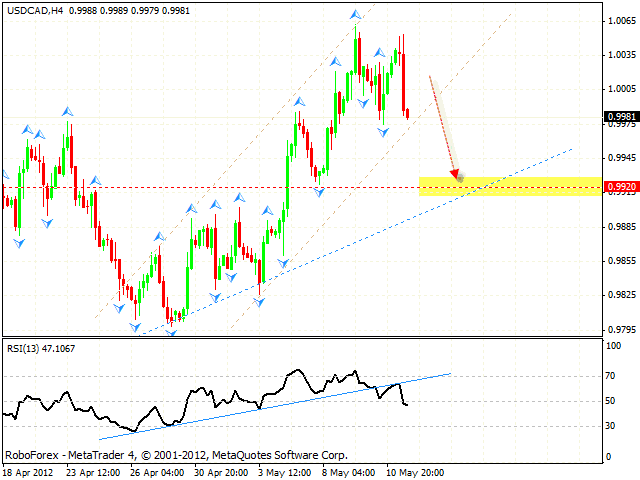Click the tall green candle near 3 May

point(286,185)
